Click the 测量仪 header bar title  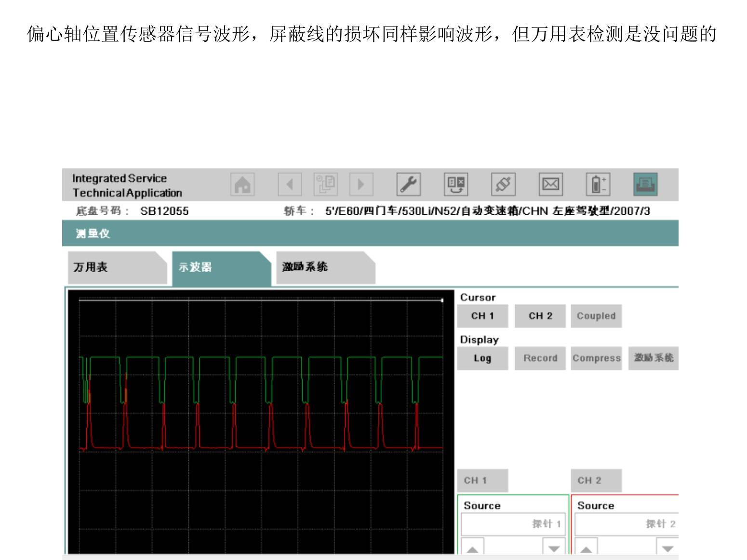93,234
